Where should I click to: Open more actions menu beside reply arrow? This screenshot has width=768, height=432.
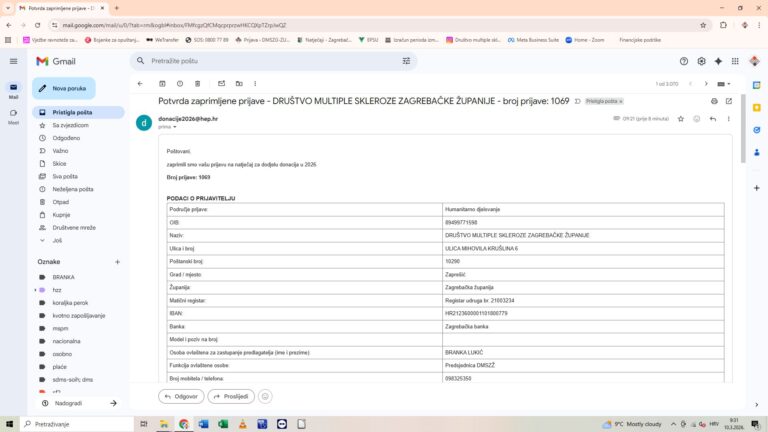click(729, 119)
